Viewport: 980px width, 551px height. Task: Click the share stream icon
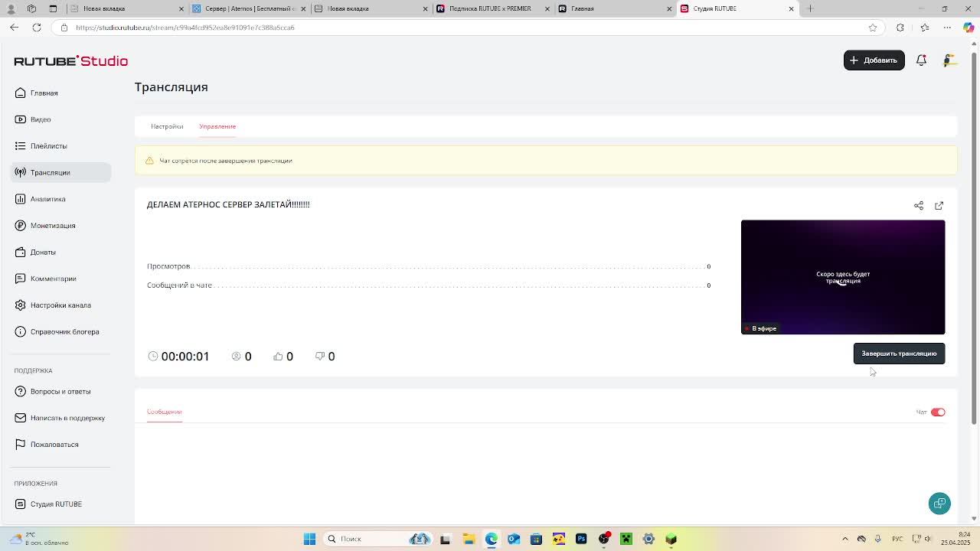(919, 206)
